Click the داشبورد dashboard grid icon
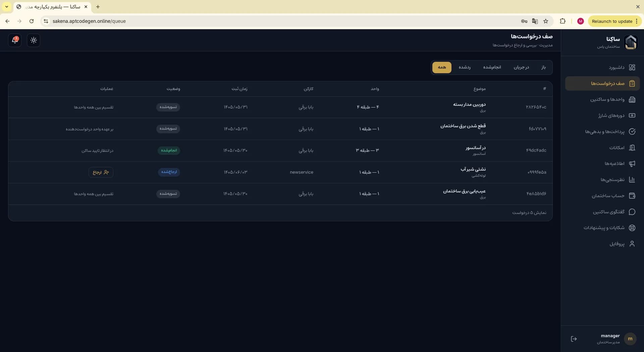Image resolution: width=644 pixels, height=352 pixels. click(x=632, y=68)
